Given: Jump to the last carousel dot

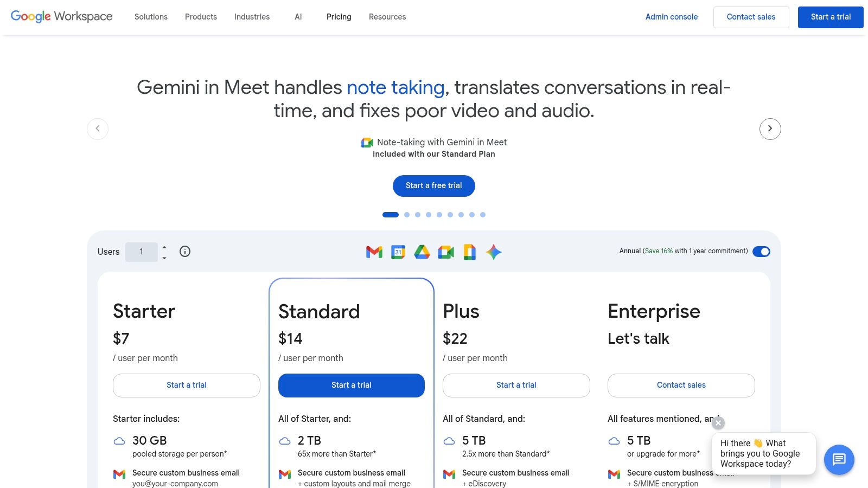Looking at the screenshot, I should pos(483,215).
